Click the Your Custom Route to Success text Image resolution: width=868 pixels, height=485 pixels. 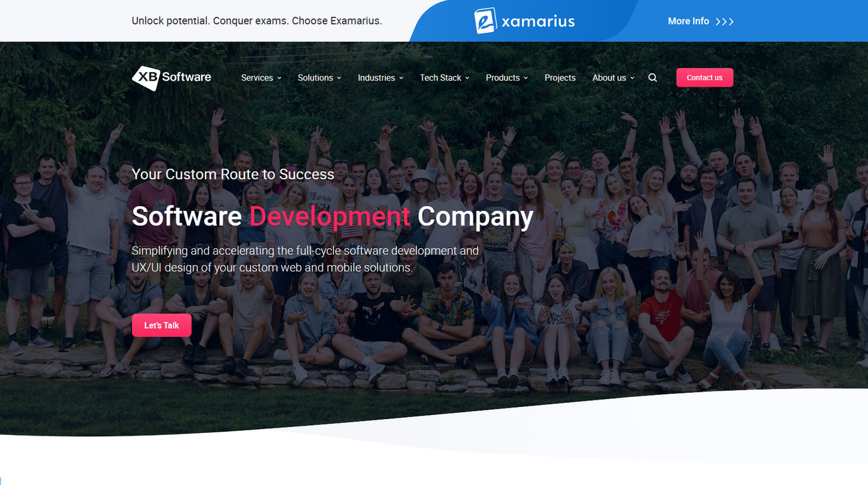pos(232,174)
